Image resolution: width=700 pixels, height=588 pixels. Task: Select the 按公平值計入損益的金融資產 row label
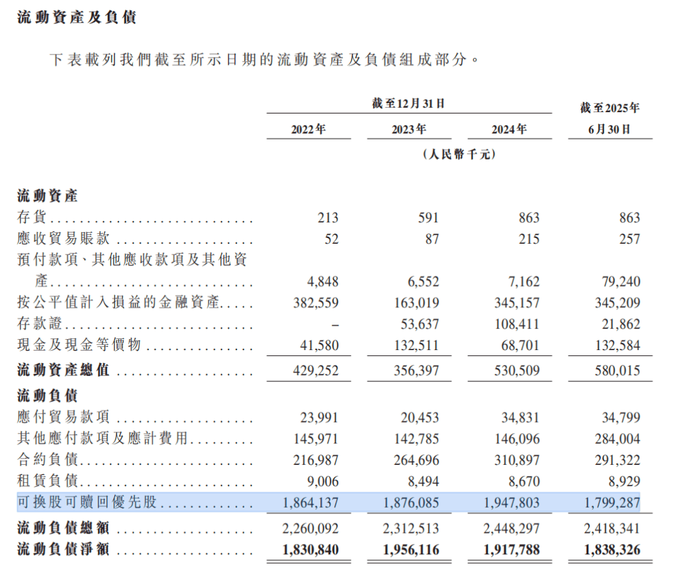point(118,303)
